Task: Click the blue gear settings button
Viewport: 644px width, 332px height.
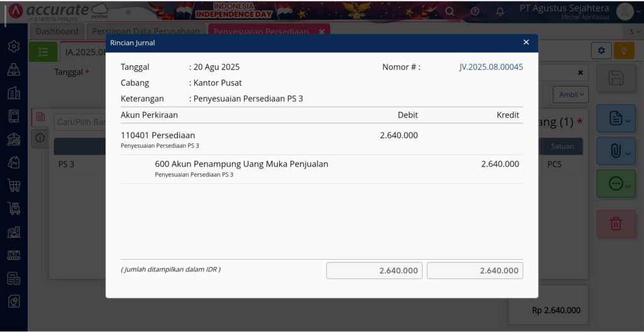Action: point(601,51)
